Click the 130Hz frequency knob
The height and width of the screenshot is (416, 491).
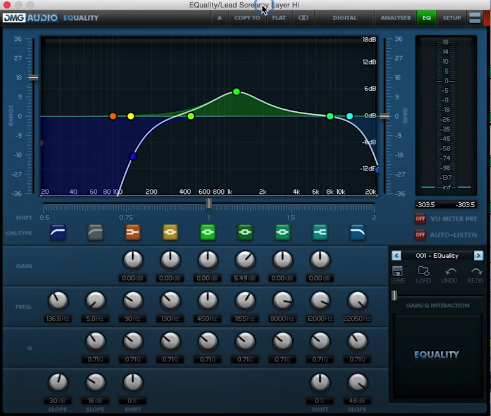170,301
